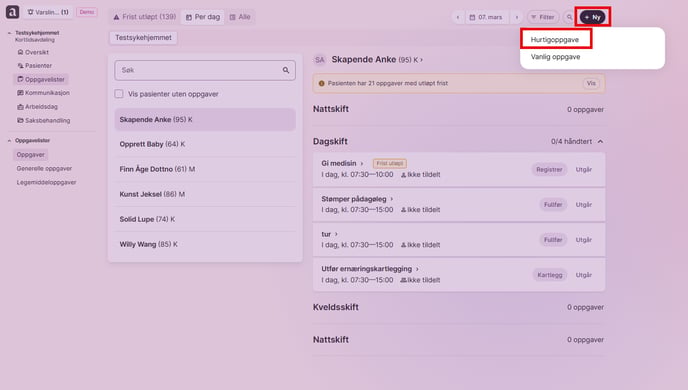Toggle Vis pasienter uten oppgaver checkbox

click(x=119, y=94)
